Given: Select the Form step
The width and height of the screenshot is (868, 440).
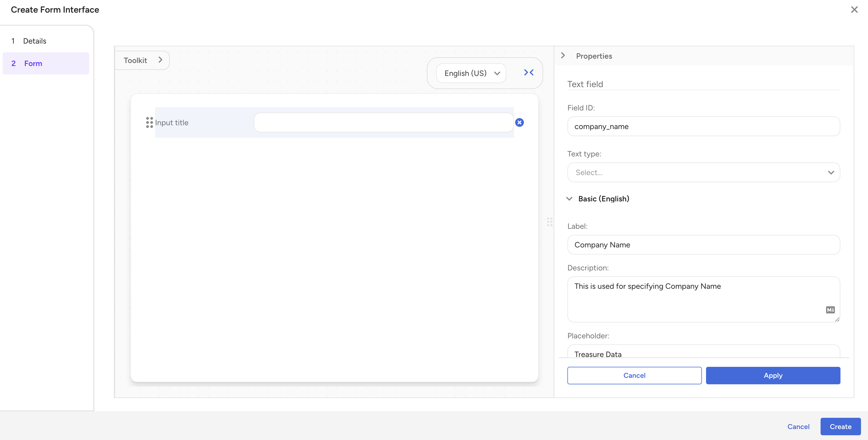Looking at the screenshot, I should tap(33, 63).
